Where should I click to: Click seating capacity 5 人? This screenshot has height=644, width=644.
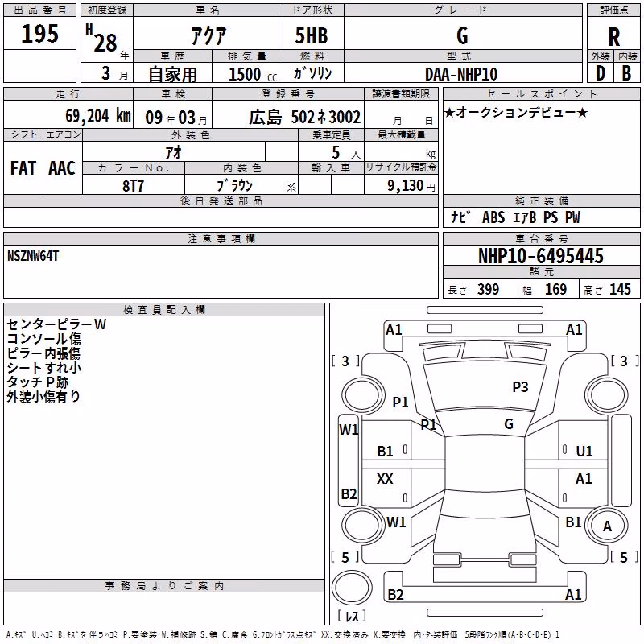pos(345,153)
